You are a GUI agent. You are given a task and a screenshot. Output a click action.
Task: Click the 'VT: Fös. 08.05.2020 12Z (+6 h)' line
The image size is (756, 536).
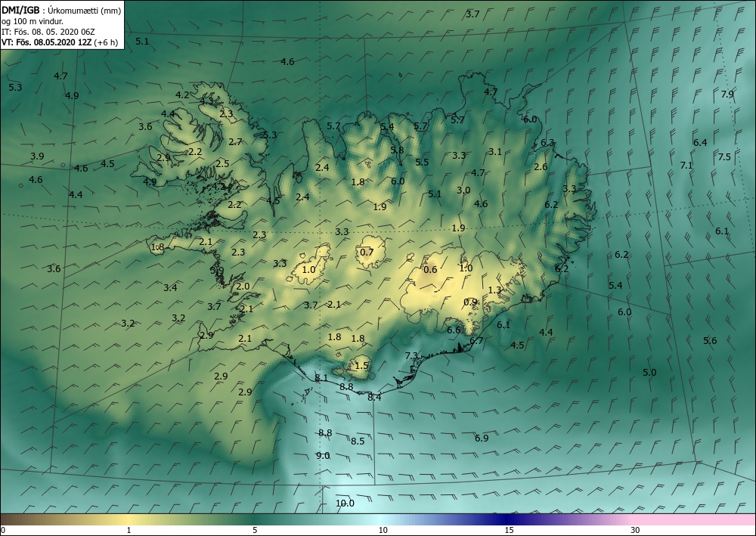(59, 42)
